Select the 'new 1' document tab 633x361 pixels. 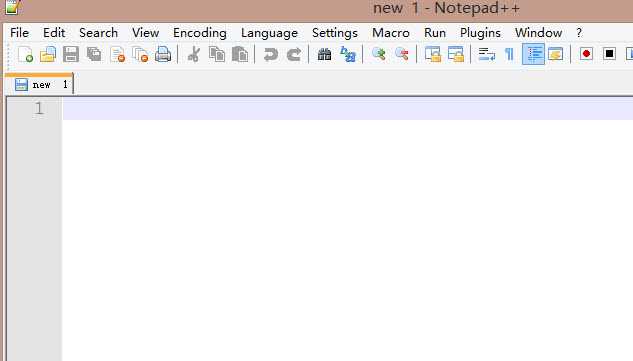40,84
